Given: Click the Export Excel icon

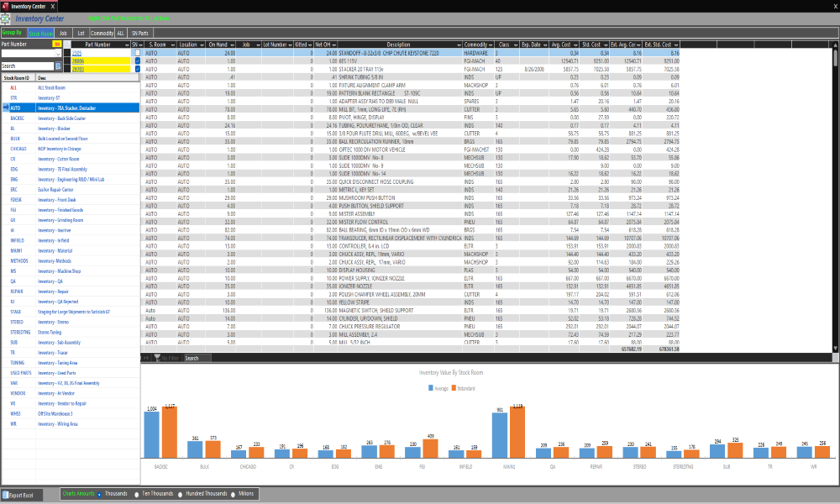Looking at the screenshot, I should [x=5, y=495].
